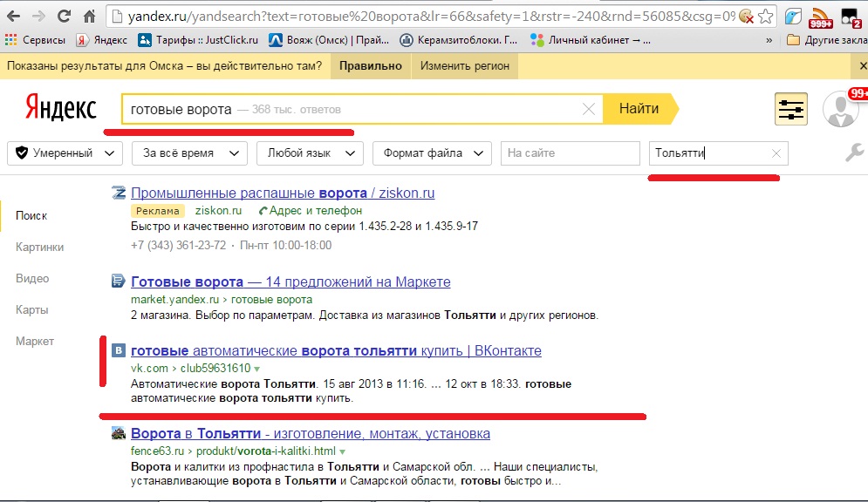Open the user profile avatar
868x502 pixels.
pos(840,109)
